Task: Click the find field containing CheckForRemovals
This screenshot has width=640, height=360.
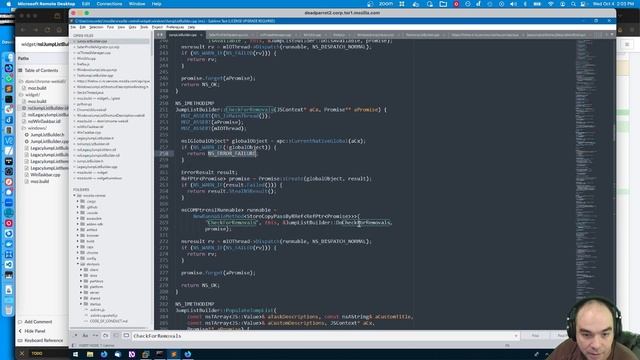Action: [x=325, y=336]
